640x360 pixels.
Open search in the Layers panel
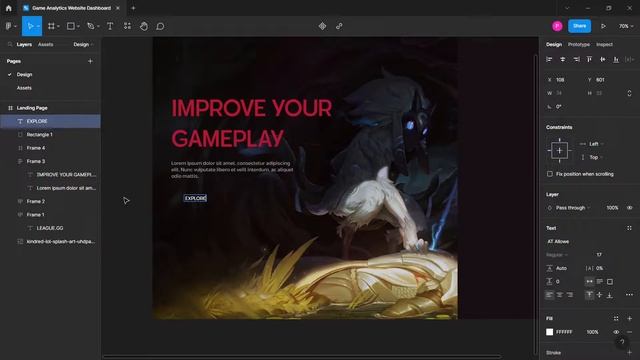pos(10,44)
